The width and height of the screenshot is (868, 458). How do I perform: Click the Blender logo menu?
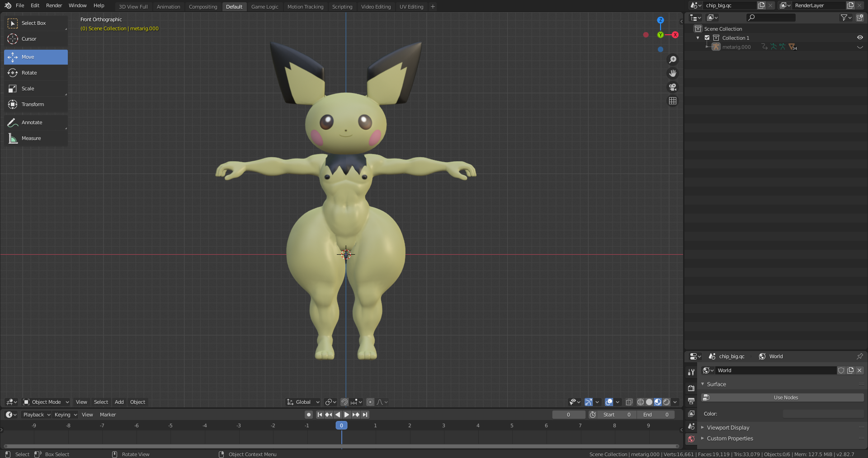[x=8, y=5]
